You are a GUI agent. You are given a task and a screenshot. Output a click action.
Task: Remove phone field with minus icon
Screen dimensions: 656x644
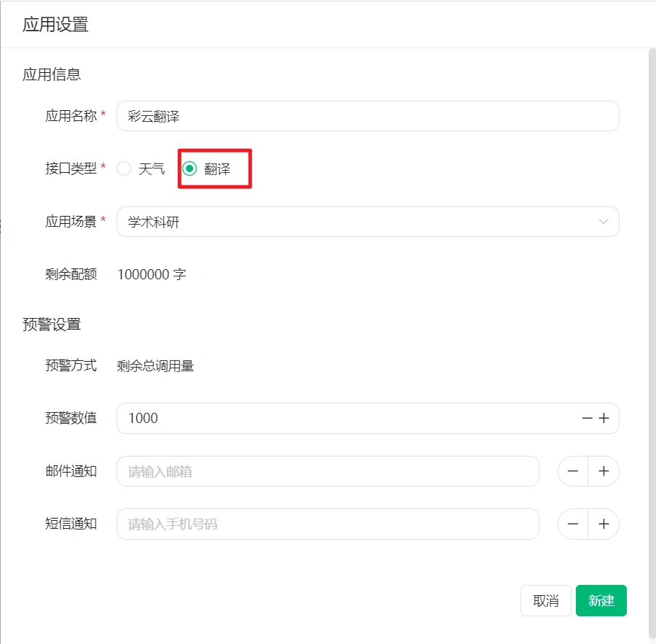tap(572, 524)
